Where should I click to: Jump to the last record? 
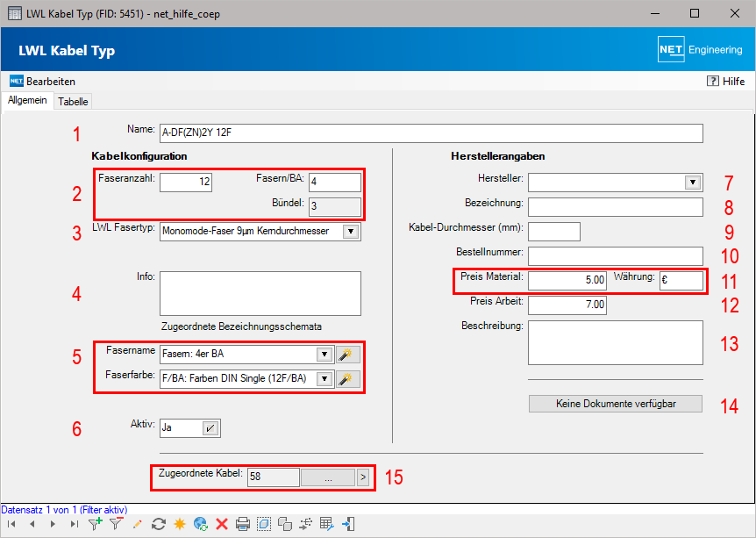pos(74,524)
